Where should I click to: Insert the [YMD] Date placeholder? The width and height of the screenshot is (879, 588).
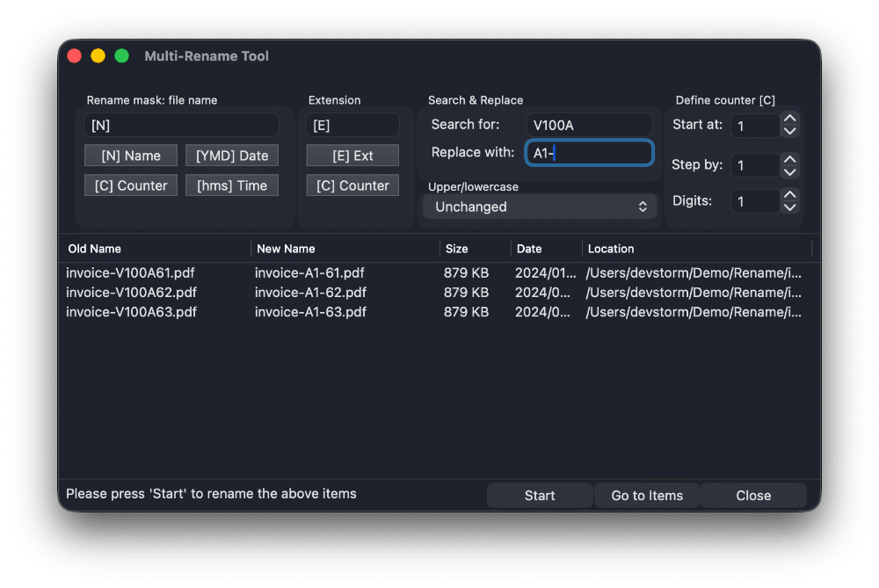[231, 155]
